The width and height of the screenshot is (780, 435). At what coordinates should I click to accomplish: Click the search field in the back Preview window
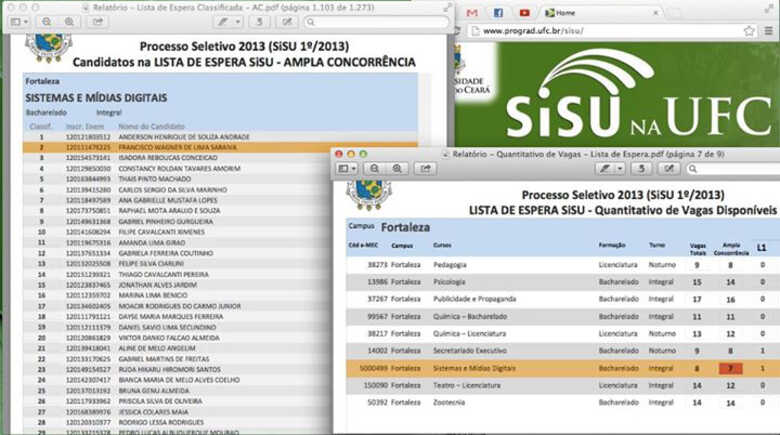(377, 22)
